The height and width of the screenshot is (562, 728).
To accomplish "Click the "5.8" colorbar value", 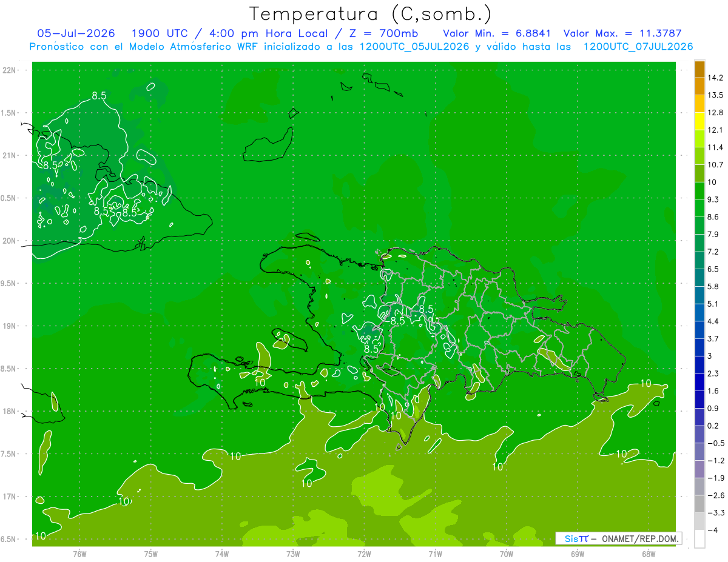I will [713, 286].
